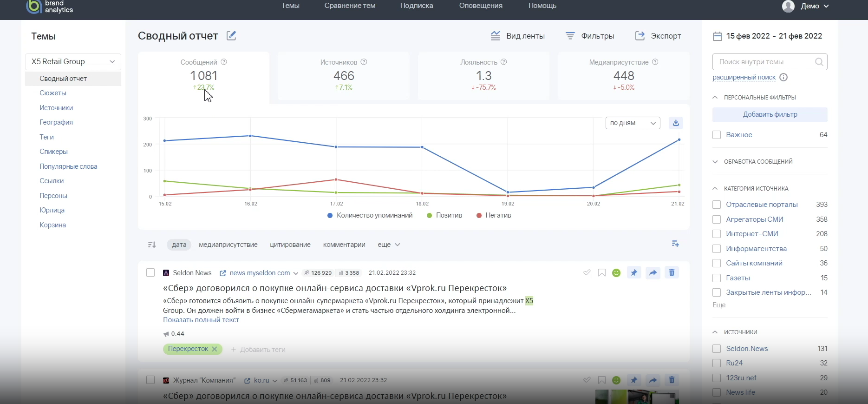
Task: Select the Seldon.News article checkbox
Action: pyautogui.click(x=150, y=272)
